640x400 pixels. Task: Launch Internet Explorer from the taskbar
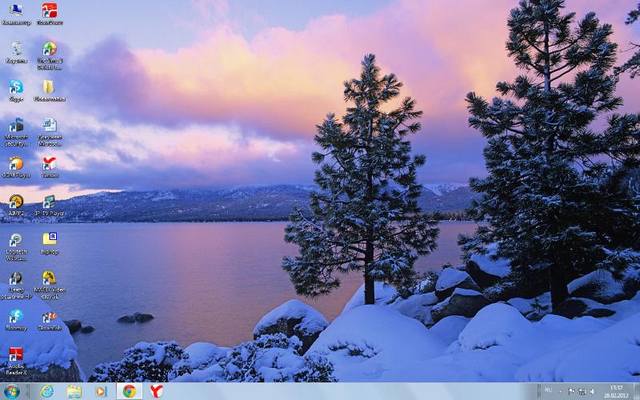[x=47, y=391]
